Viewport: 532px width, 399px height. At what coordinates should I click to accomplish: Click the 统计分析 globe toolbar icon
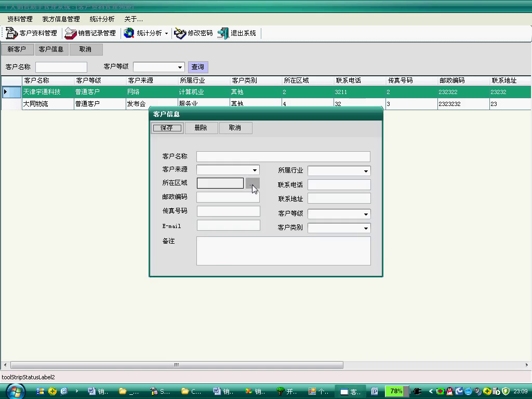(129, 33)
